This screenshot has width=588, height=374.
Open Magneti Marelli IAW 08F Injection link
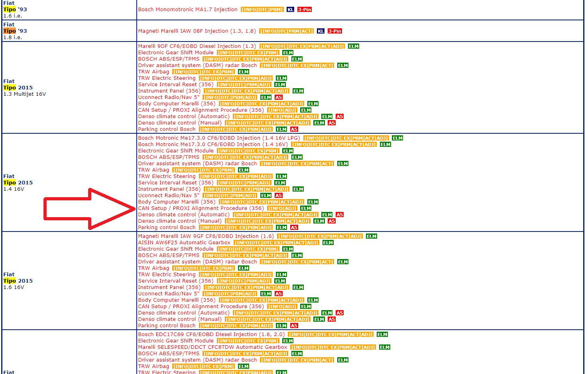(197, 31)
